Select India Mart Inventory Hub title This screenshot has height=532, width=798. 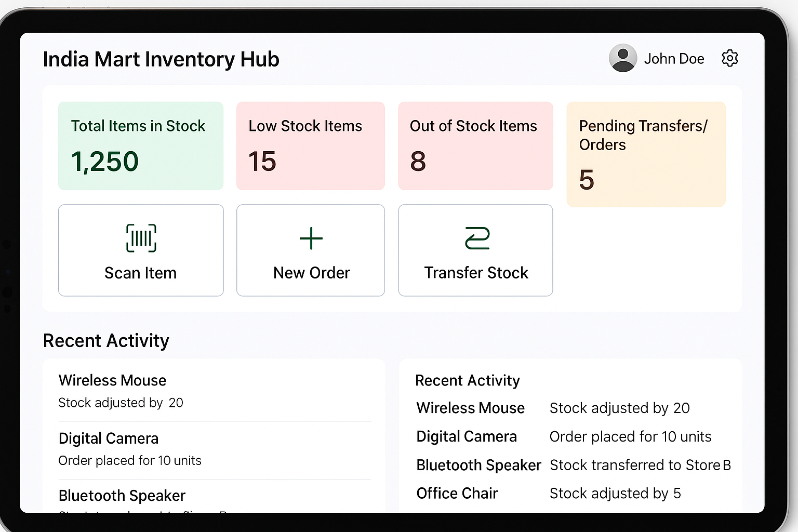pos(161,59)
